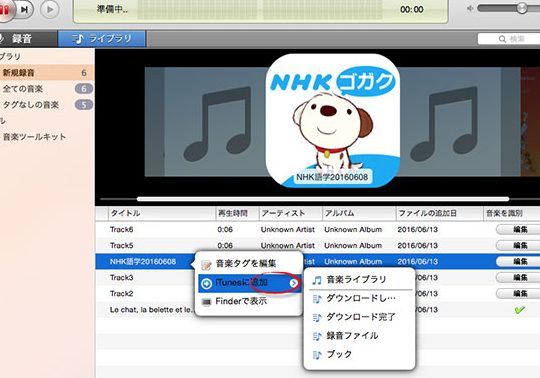Select 新規録音 in the sidebar

[x=46, y=73]
